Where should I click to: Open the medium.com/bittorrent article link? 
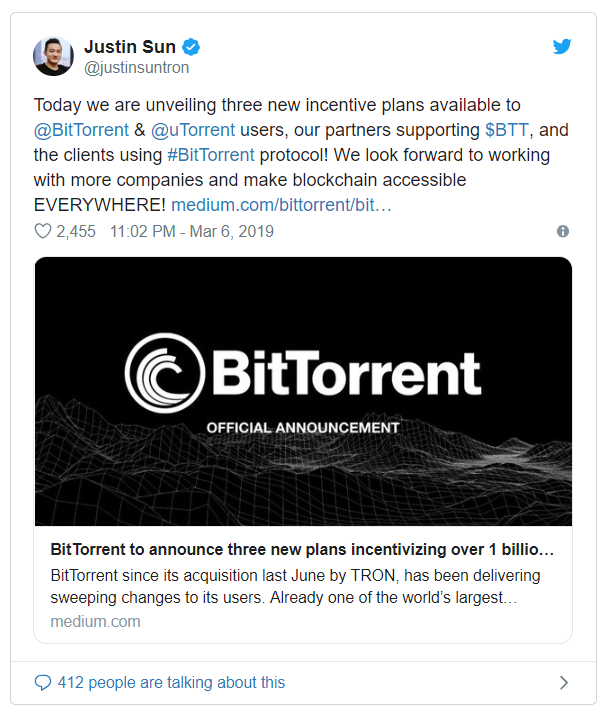[281, 205]
